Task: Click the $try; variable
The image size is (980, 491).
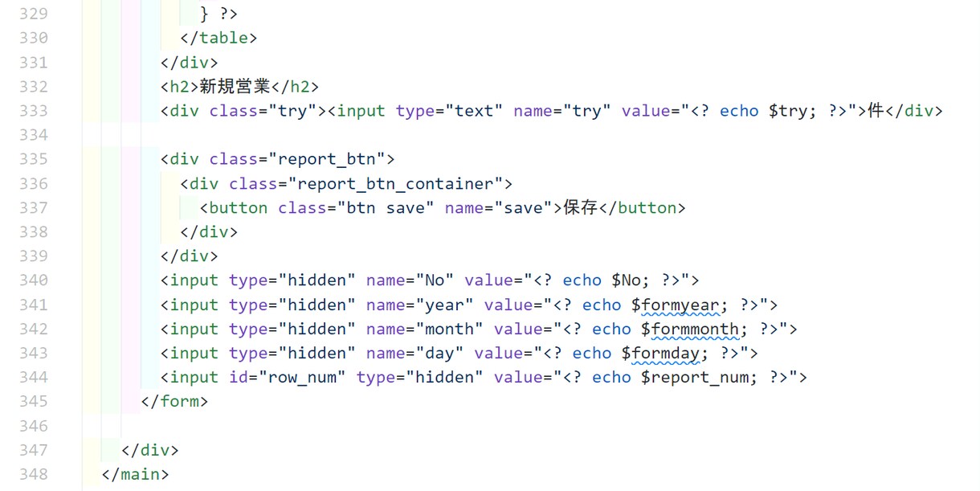Action: coord(794,111)
